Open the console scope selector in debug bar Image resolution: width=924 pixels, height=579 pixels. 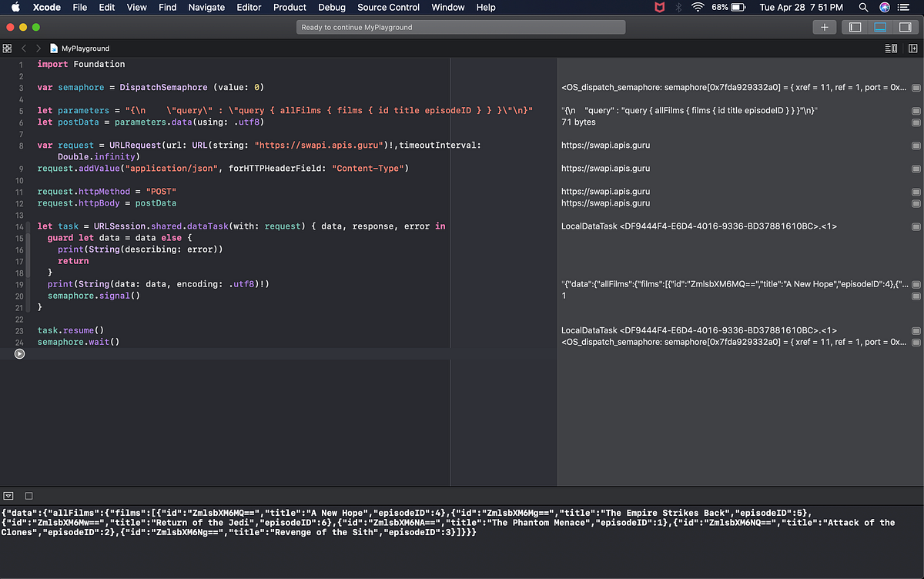[8, 495]
